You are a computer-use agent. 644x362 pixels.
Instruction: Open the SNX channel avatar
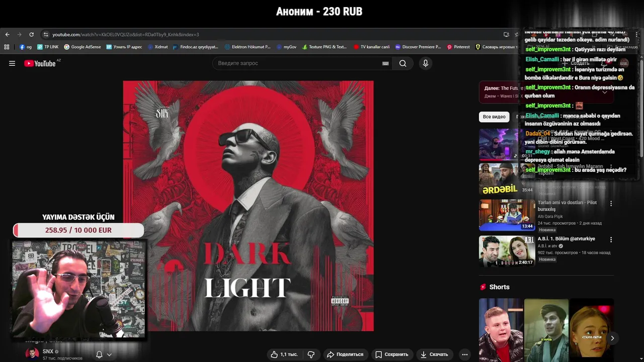(32, 354)
